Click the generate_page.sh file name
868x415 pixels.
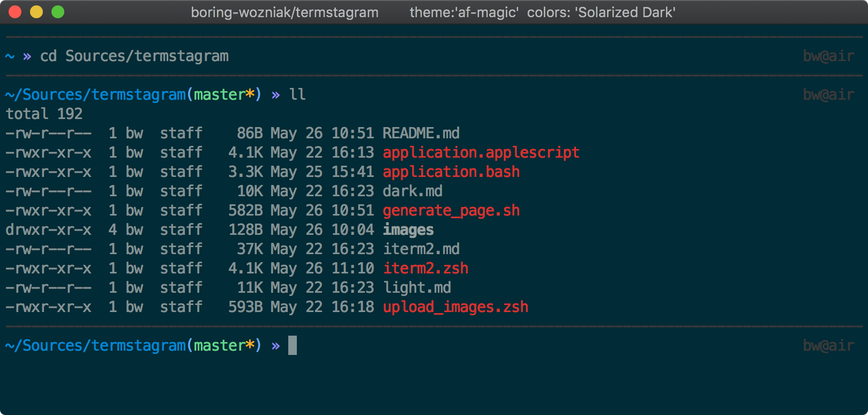(x=451, y=210)
